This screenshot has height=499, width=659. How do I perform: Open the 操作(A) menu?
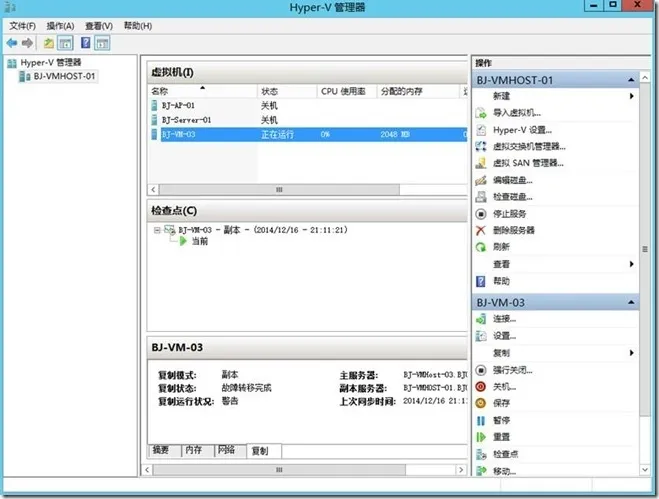click(60, 26)
